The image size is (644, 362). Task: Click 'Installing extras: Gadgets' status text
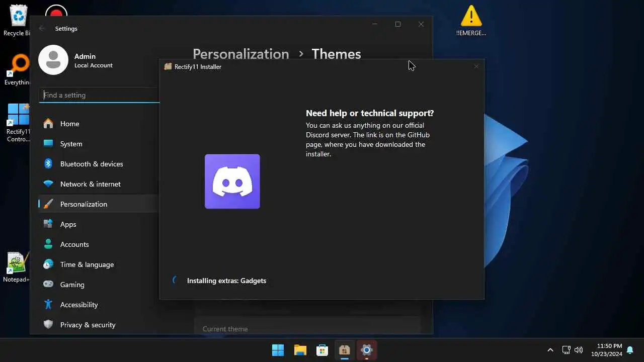[x=226, y=281]
